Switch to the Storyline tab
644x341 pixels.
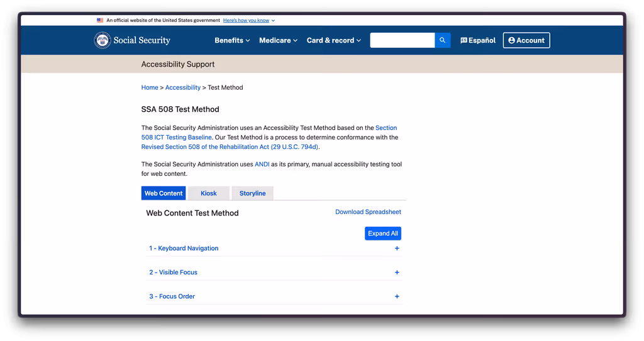252,193
